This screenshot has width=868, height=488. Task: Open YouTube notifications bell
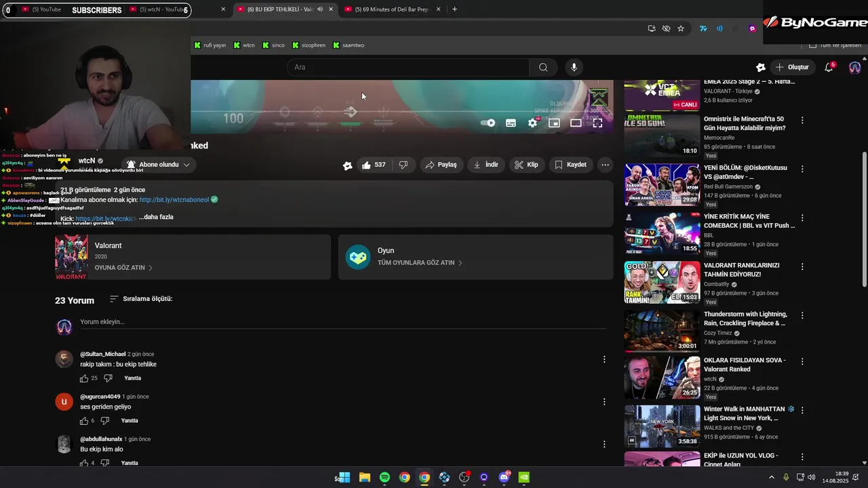pyautogui.click(x=829, y=67)
